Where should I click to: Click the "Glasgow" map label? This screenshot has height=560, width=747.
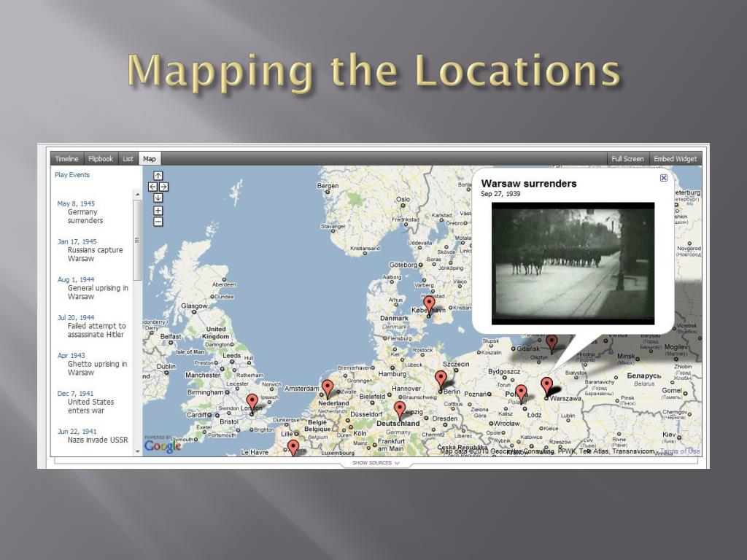(x=194, y=306)
